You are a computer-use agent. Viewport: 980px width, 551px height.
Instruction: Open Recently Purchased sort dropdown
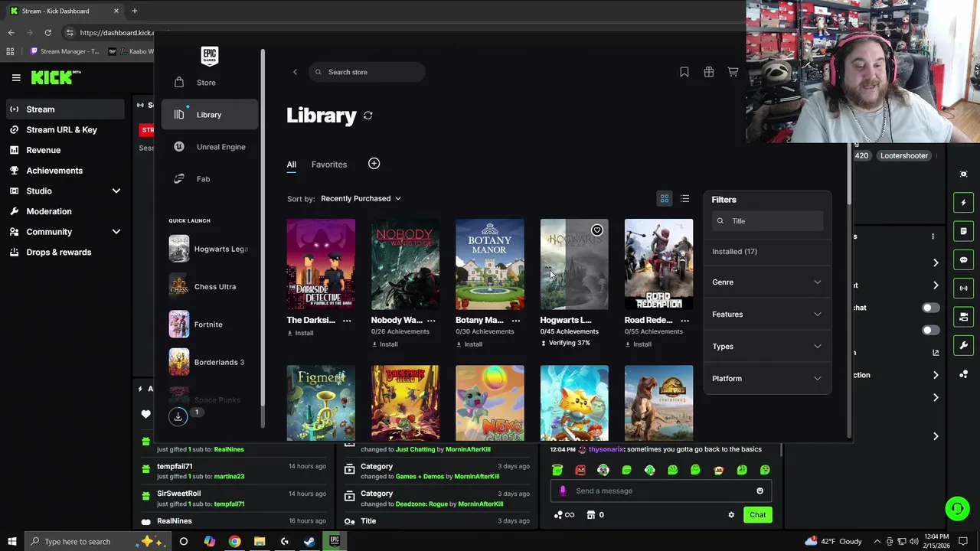click(361, 199)
